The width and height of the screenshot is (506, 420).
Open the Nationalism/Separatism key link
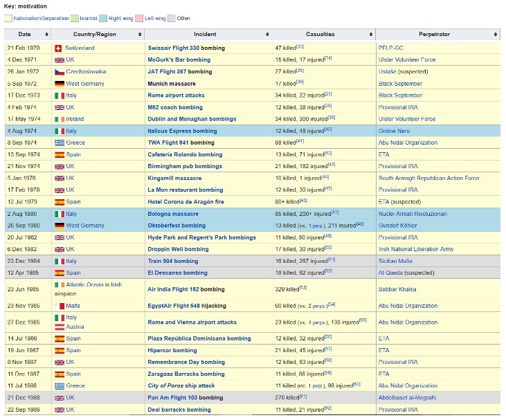click(41, 19)
